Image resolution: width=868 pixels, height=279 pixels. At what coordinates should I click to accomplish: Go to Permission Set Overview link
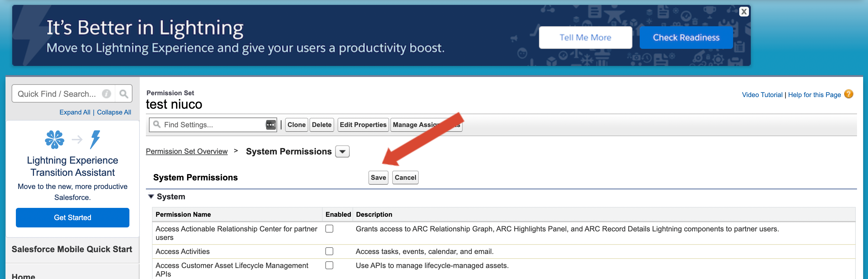[187, 151]
